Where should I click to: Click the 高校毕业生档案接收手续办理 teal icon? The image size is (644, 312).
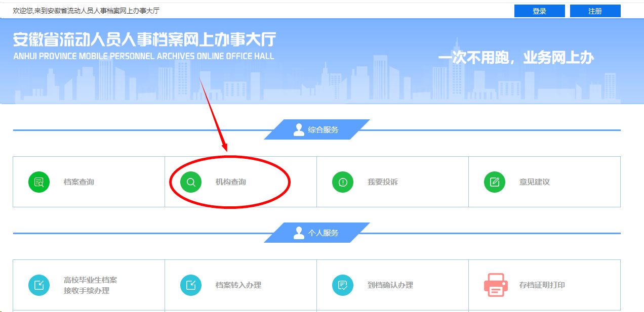[39, 285]
